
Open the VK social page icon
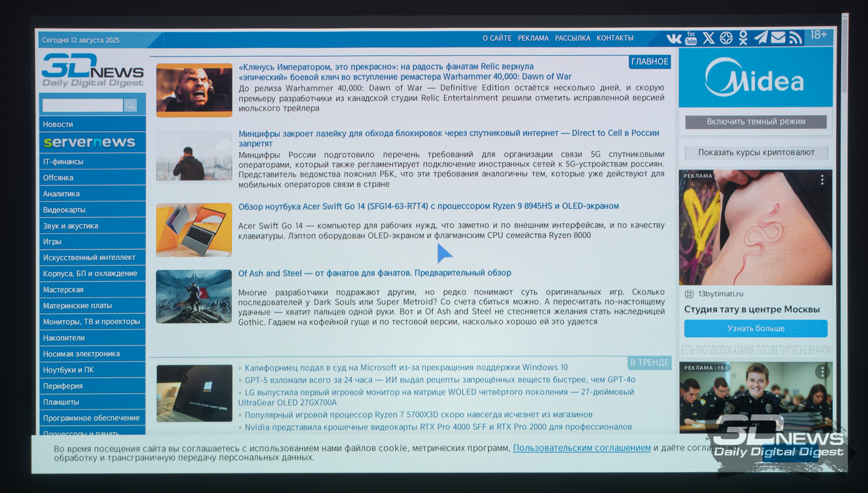click(674, 39)
